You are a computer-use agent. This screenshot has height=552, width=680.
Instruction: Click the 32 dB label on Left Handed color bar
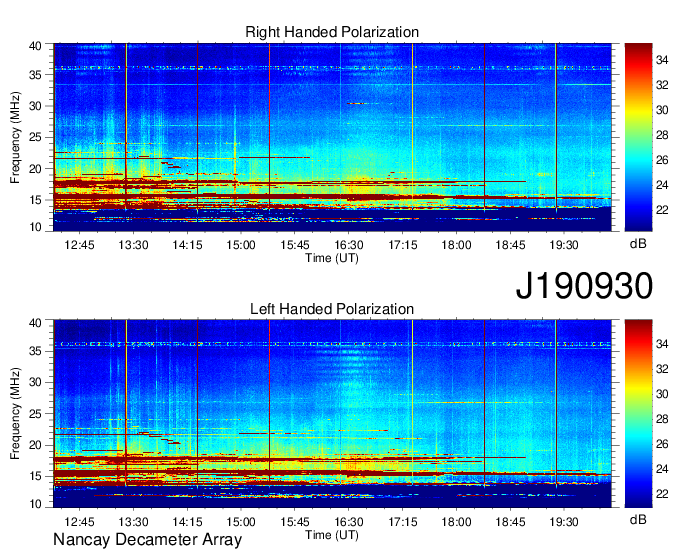pos(662,369)
